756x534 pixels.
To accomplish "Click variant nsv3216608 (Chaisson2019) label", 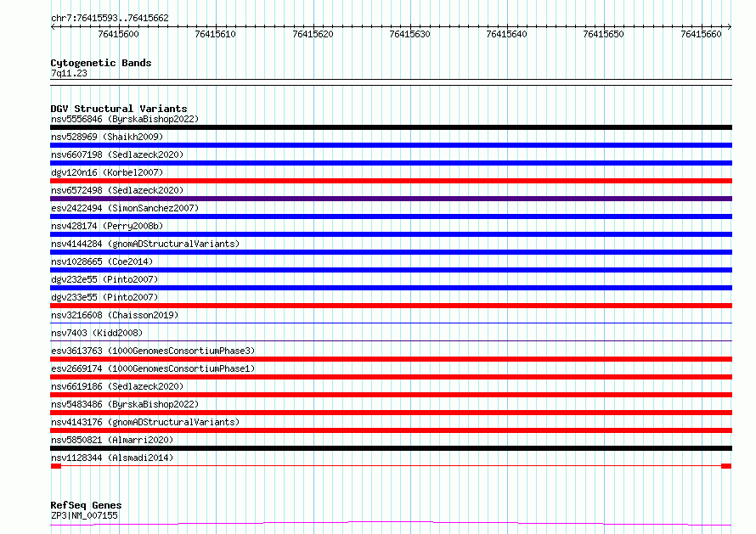I will (115, 315).
